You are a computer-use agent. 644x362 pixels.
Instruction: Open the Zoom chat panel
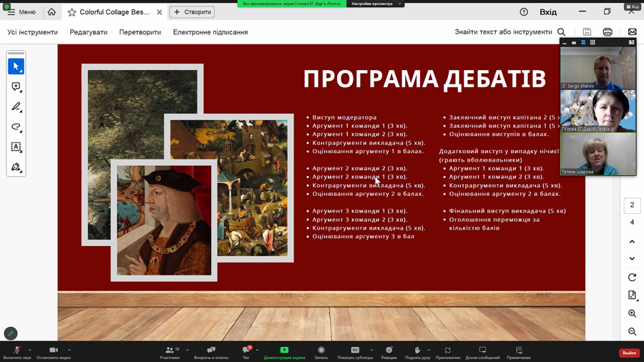246,353
